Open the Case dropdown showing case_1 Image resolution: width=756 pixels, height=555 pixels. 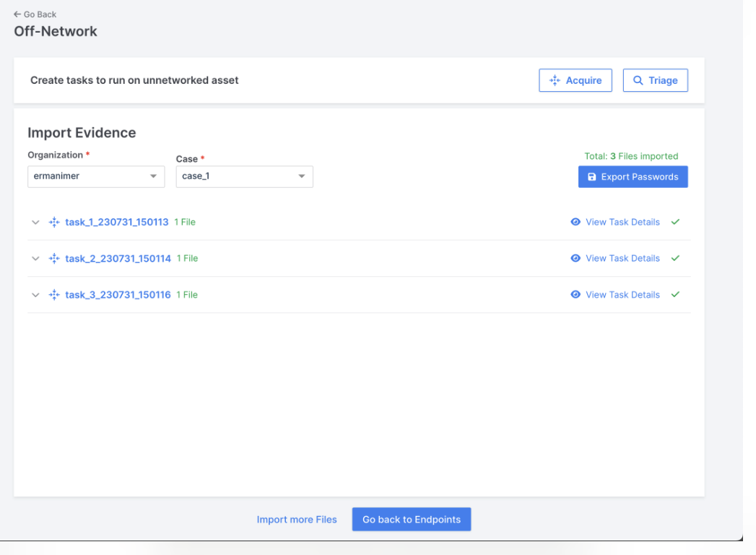[x=244, y=176]
